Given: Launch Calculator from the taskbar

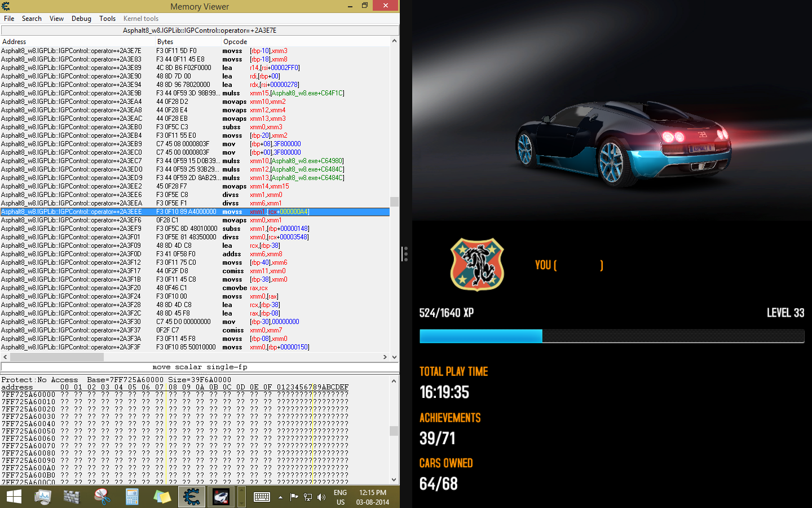Looking at the screenshot, I should tap(132, 497).
